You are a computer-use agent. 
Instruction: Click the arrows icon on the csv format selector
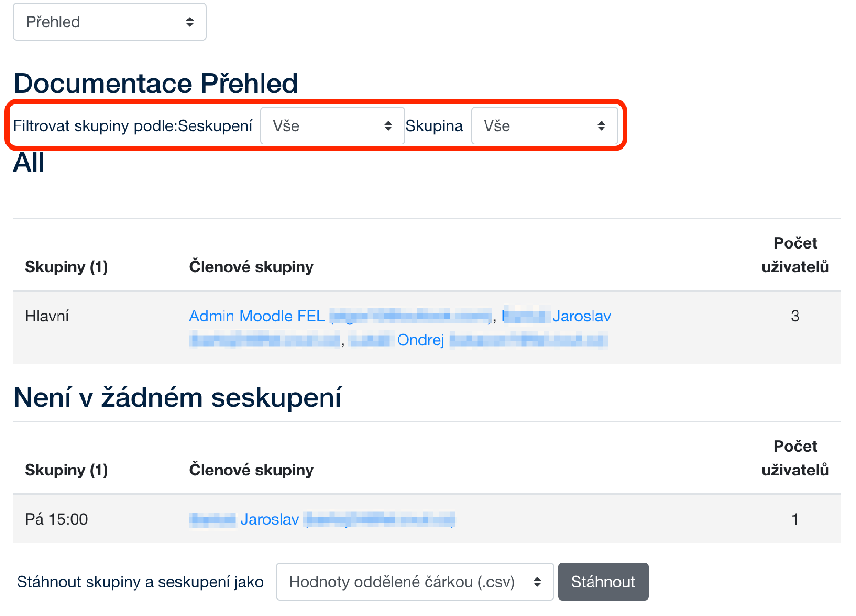coord(537,582)
